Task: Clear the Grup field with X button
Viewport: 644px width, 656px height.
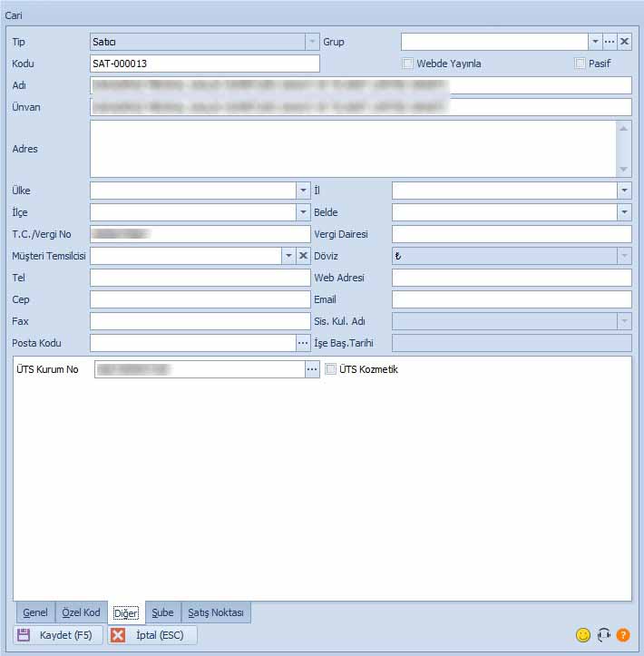Action: pyautogui.click(x=624, y=42)
